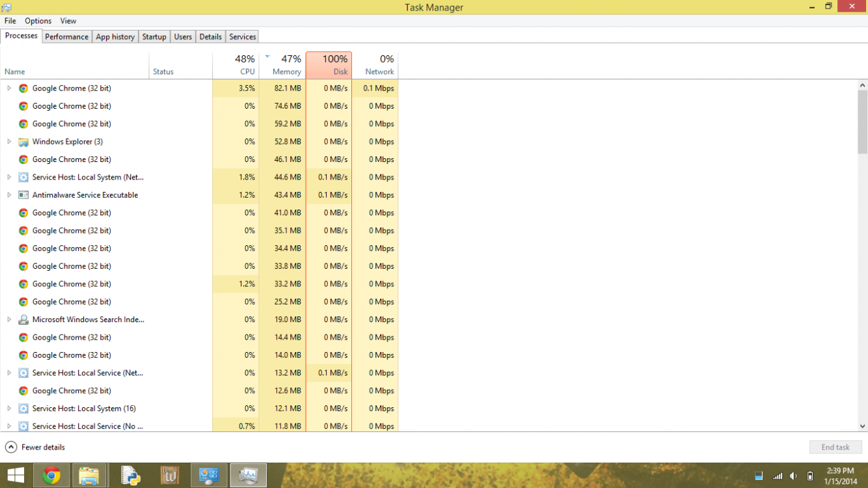Collapse with the Fewer details button
This screenshot has width=868, height=488.
[36, 447]
